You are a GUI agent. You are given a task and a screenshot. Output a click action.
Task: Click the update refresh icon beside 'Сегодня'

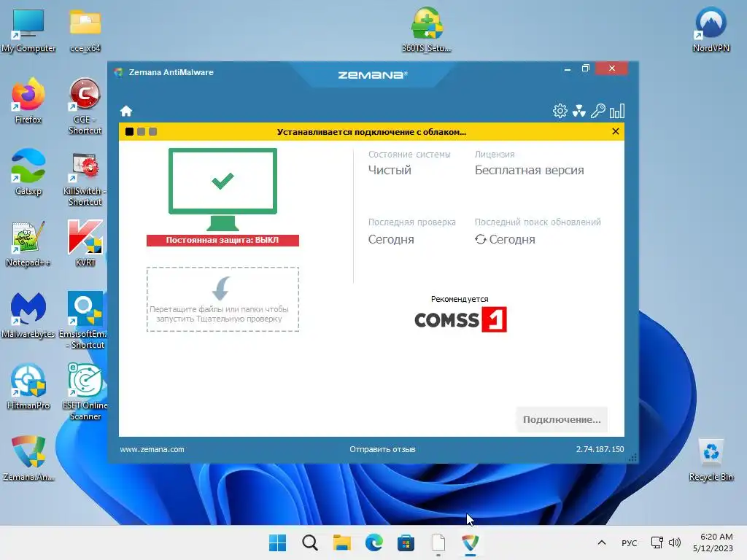(480, 239)
